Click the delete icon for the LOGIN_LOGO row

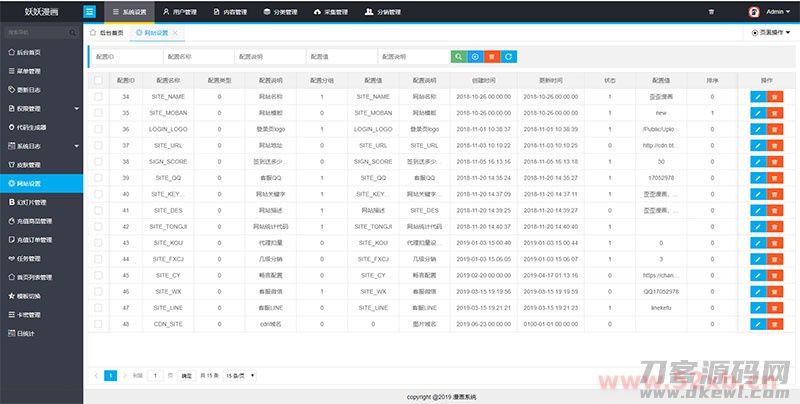774,129
